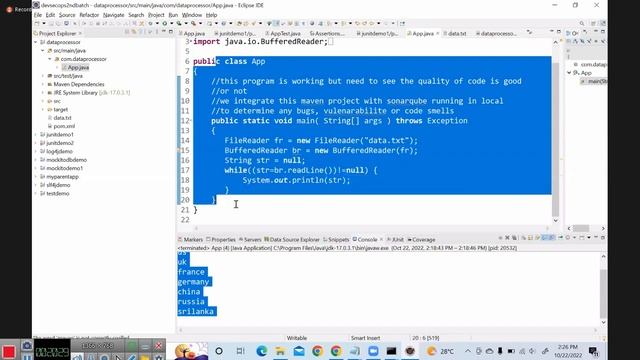This screenshot has width=640, height=360.
Task: Open the Refactor menu
Action: pyautogui.click(x=89, y=15)
